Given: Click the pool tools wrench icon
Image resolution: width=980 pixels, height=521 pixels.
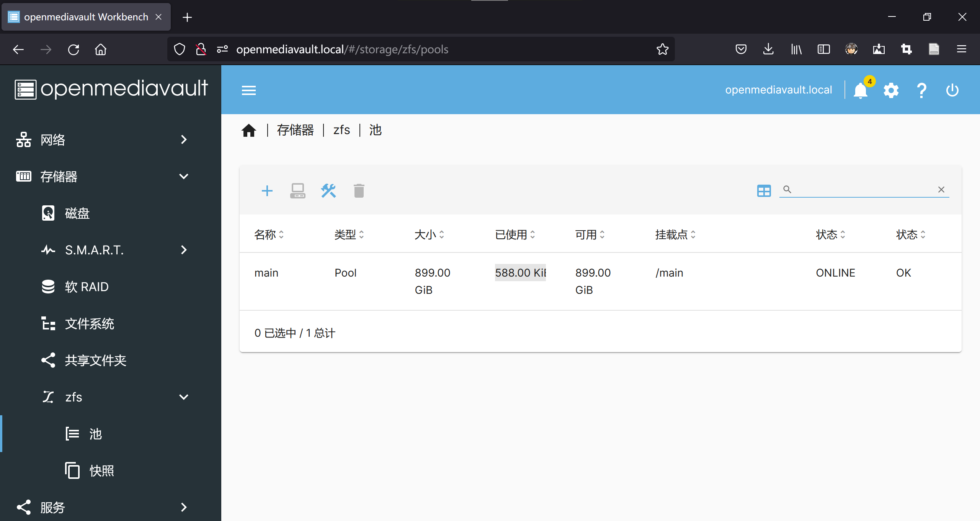Looking at the screenshot, I should [328, 190].
